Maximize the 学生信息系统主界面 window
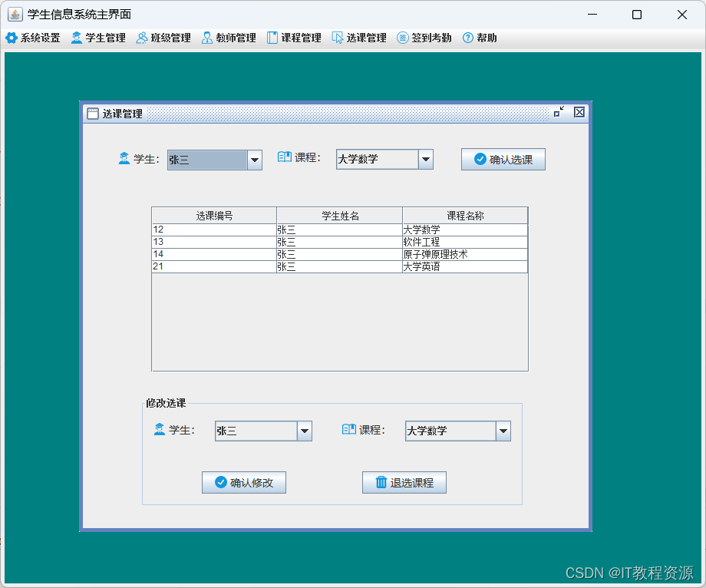This screenshot has width=706, height=588. [637, 15]
